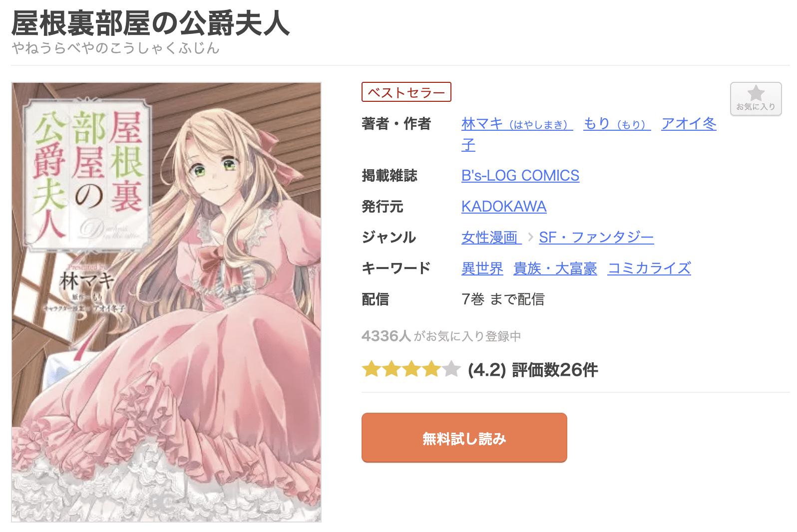
Task: Open publisher link KADOKAWA
Action: 504,207
